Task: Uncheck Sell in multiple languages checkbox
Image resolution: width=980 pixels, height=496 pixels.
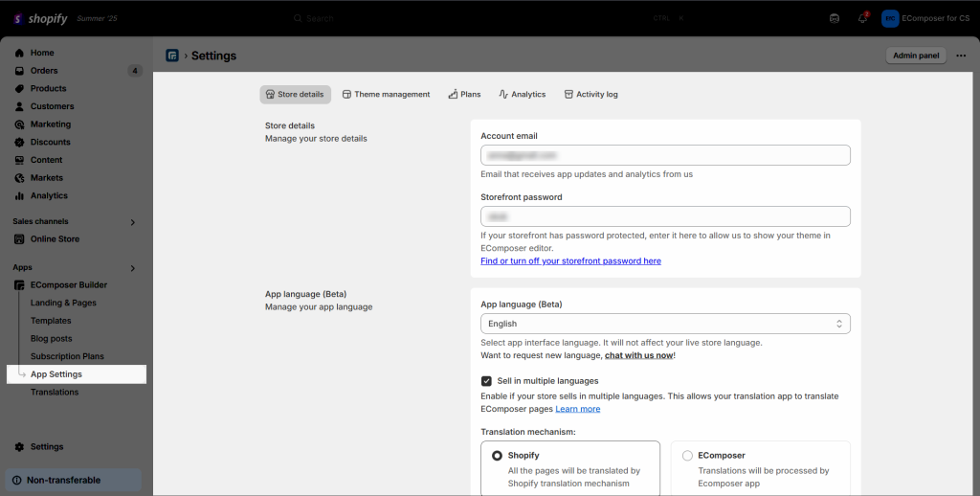Action: tap(486, 381)
